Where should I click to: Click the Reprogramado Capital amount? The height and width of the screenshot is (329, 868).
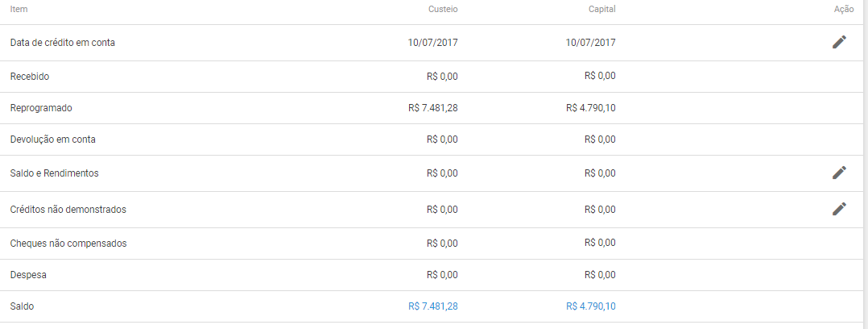click(591, 108)
